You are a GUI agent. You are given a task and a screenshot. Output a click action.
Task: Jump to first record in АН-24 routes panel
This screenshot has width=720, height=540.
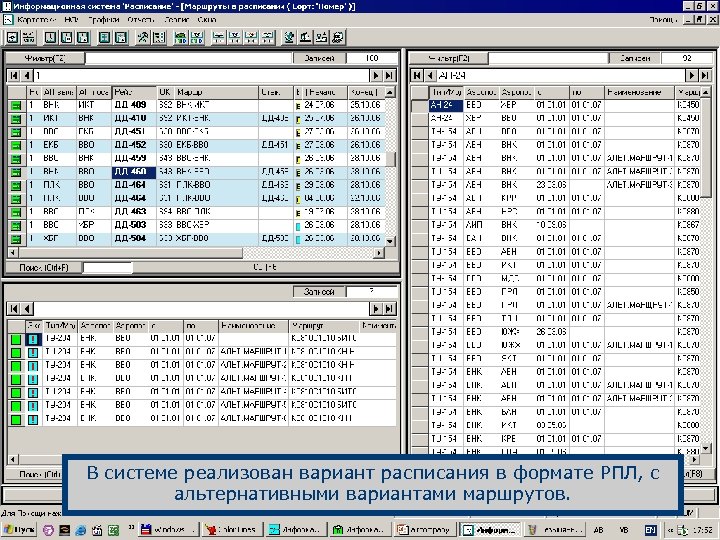416,75
